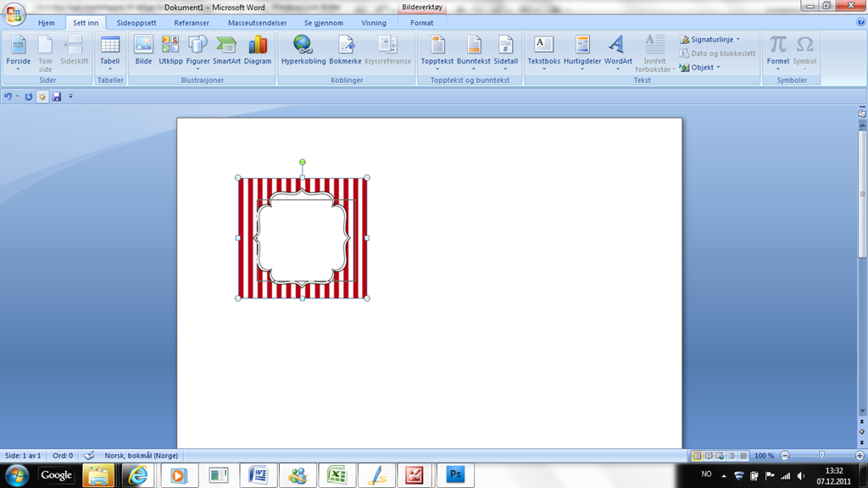868x488 pixels.
Task: Save the document with floppy icon
Action: tap(57, 97)
